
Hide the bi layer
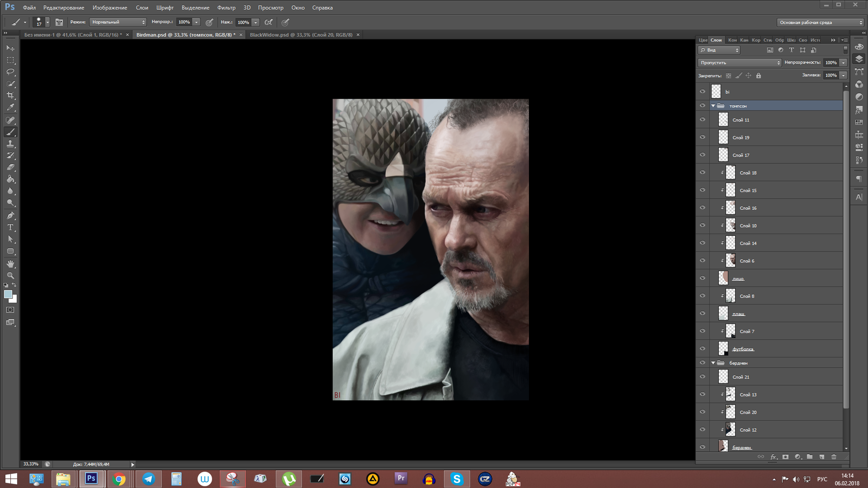[x=703, y=92]
